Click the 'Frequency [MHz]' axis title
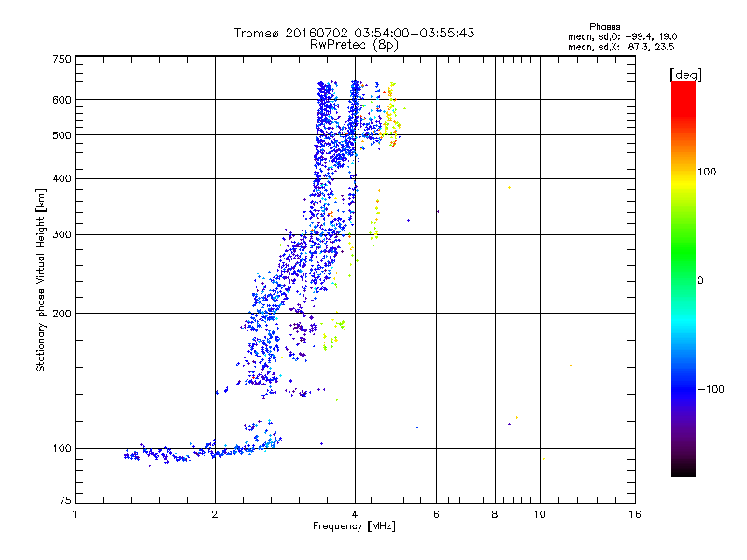This screenshot has height=560, width=747. click(x=354, y=526)
